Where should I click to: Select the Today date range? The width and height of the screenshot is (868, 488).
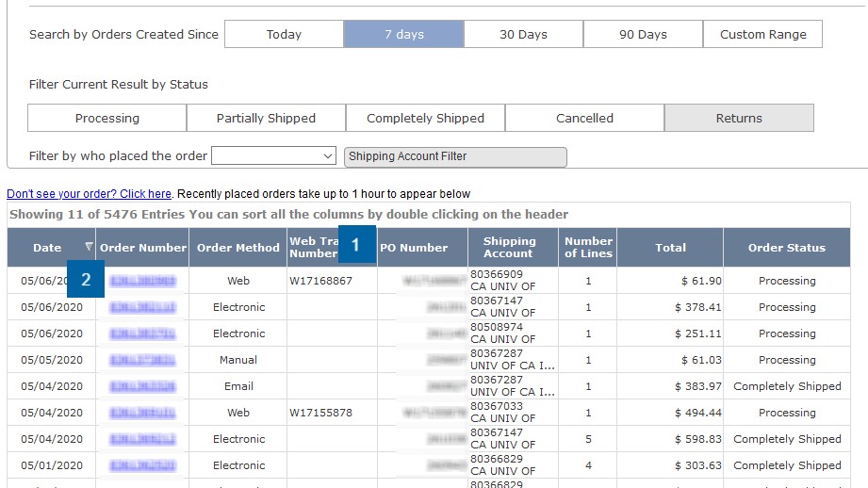284,34
